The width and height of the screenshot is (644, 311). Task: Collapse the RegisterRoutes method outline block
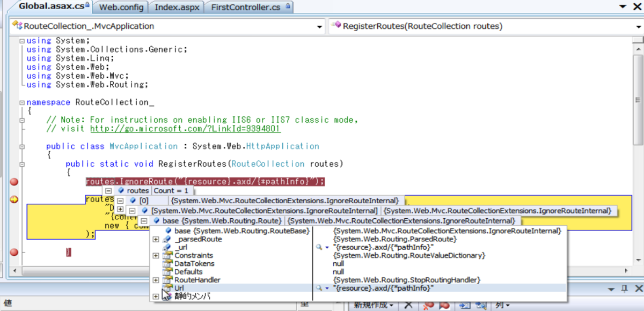pos(21,164)
